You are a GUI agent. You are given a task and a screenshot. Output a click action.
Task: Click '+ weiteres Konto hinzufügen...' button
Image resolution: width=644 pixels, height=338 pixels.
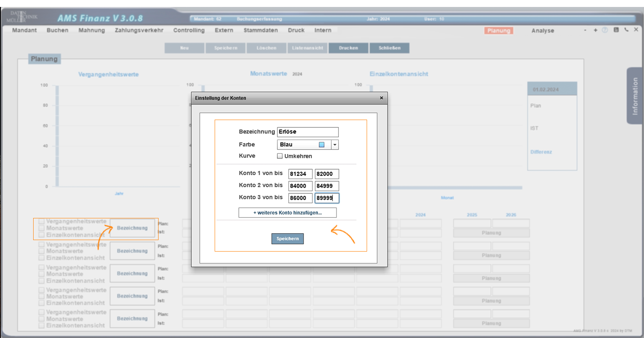click(x=288, y=213)
